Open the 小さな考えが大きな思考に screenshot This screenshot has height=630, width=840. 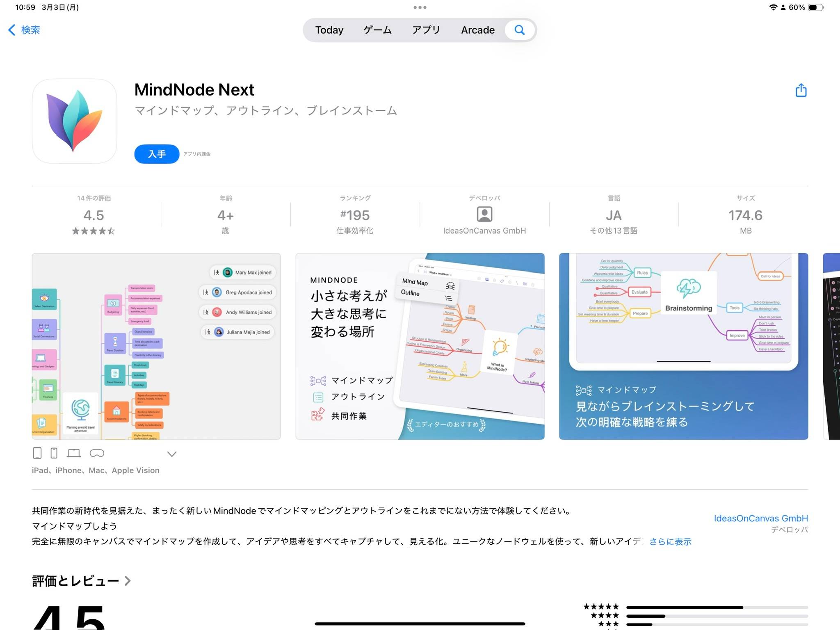420,346
